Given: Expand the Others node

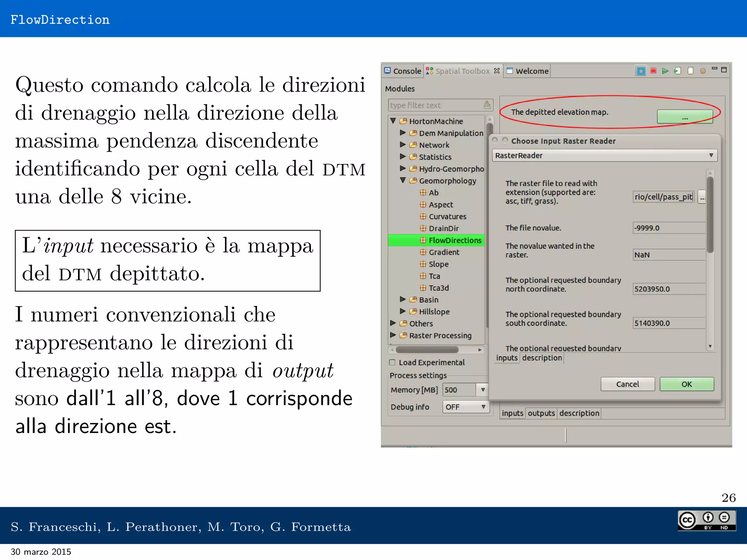Looking at the screenshot, I should [x=393, y=323].
